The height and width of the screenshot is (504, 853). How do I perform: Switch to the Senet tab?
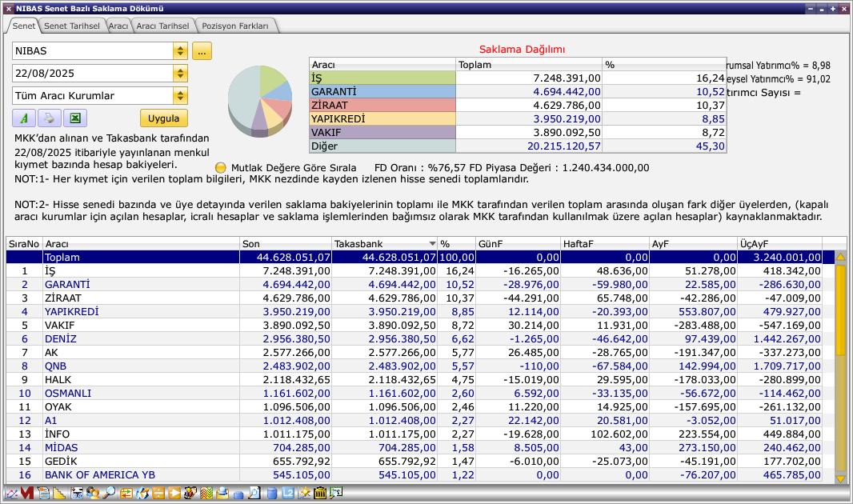pyautogui.click(x=23, y=26)
